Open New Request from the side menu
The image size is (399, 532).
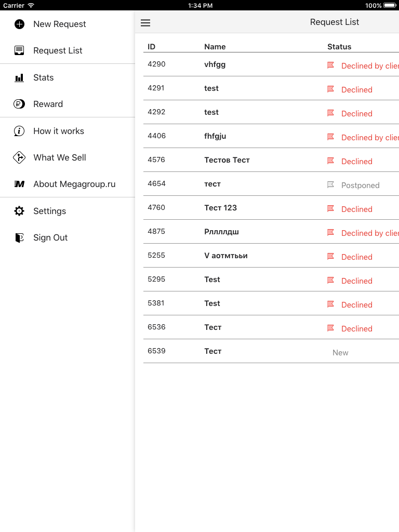68,24
